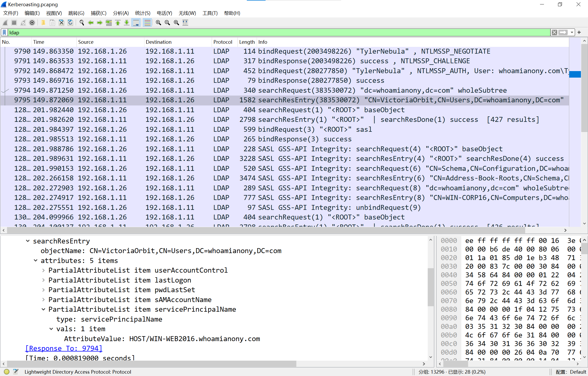Go forward in packet history arrow
The image size is (588, 376).
click(x=100, y=23)
